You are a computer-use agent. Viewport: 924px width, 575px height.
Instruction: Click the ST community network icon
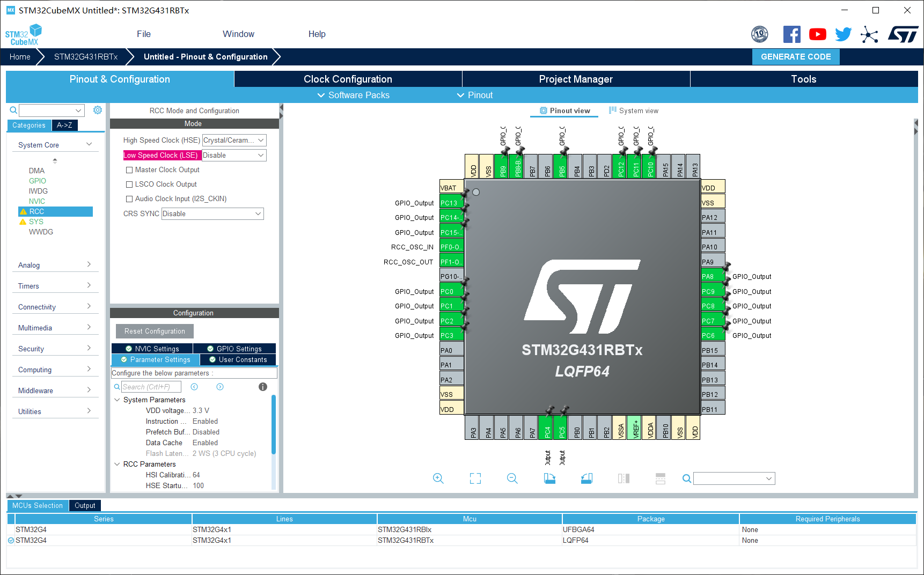(x=869, y=35)
